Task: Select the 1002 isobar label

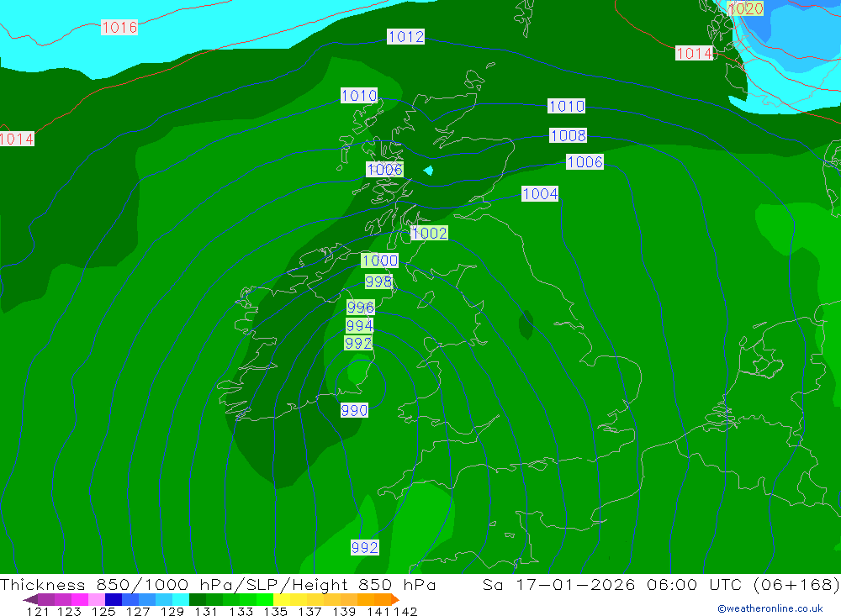Action: pyautogui.click(x=429, y=233)
